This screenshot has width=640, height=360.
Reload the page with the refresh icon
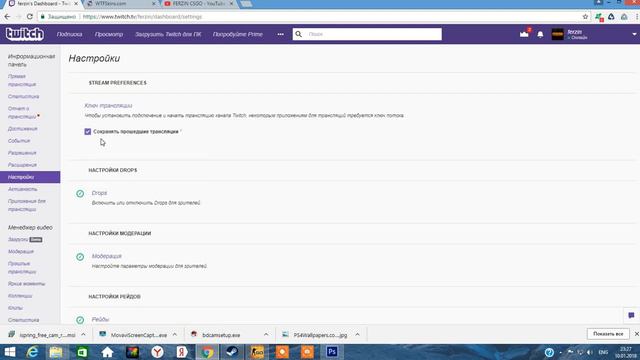tap(29, 17)
